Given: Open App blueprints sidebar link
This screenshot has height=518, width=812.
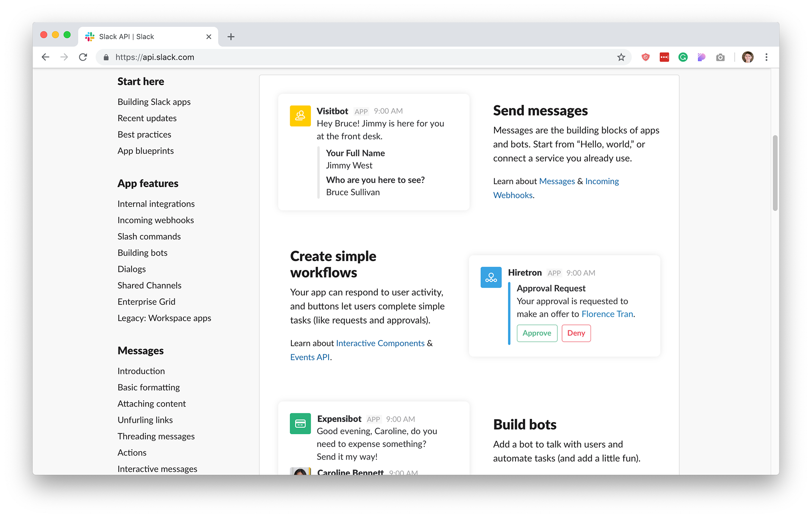Looking at the screenshot, I should coord(145,151).
